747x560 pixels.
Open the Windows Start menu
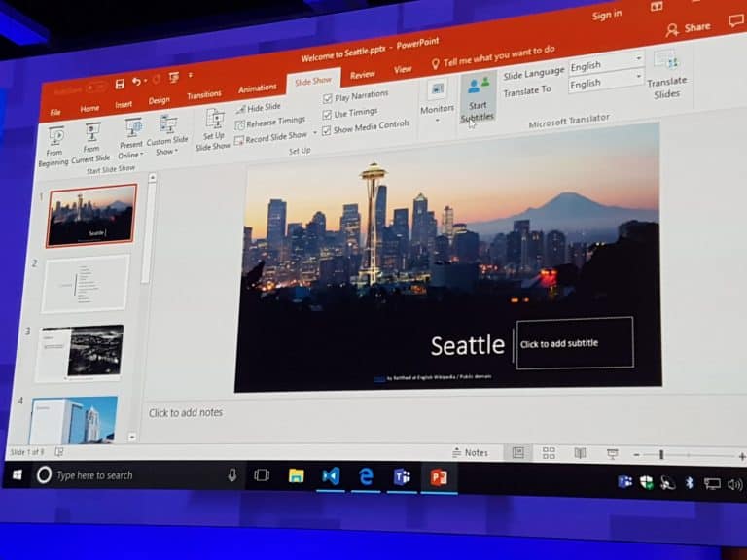pyautogui.click(x=18, y=474)
